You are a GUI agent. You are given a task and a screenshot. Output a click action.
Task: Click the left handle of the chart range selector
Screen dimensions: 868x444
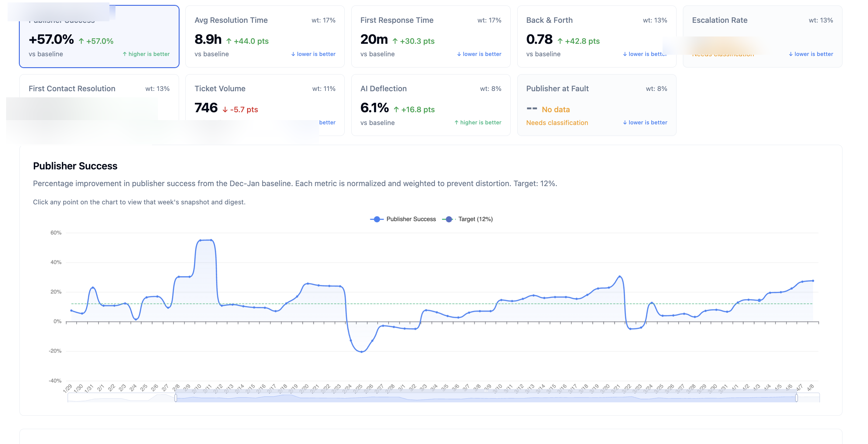coord(176,398)
